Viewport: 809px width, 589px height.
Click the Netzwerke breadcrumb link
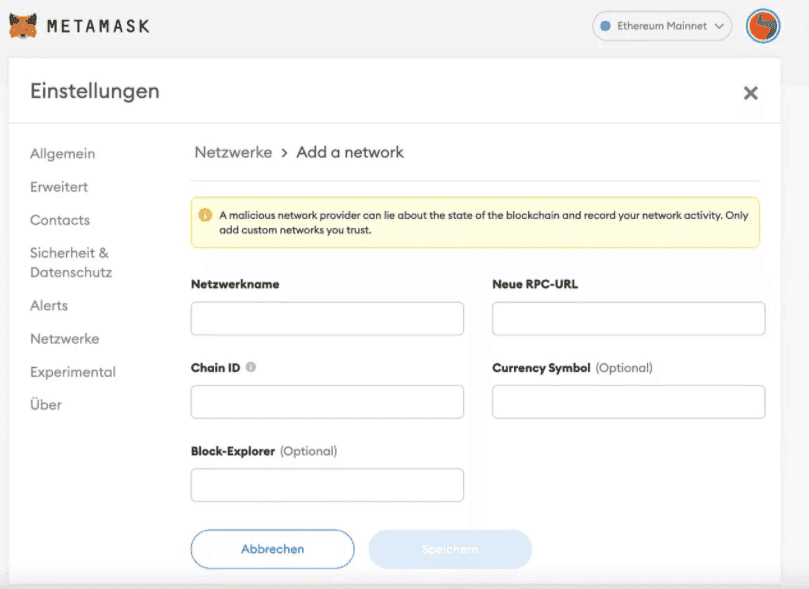[x=233, y=152]
